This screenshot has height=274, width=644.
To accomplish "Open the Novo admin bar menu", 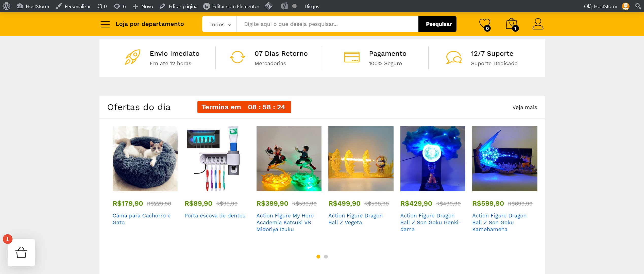I will click(x=143, y=6).
